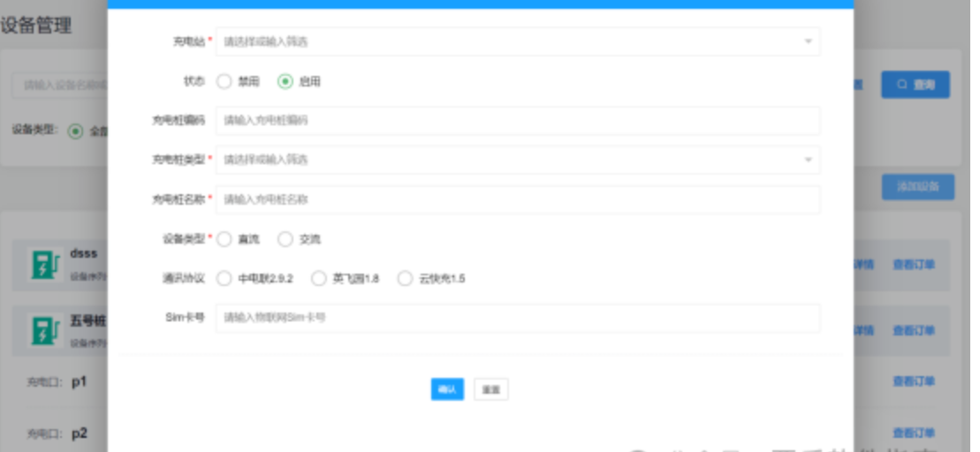
Task: Click the magnifier icon in 查询 button
Action: (901, 85)
